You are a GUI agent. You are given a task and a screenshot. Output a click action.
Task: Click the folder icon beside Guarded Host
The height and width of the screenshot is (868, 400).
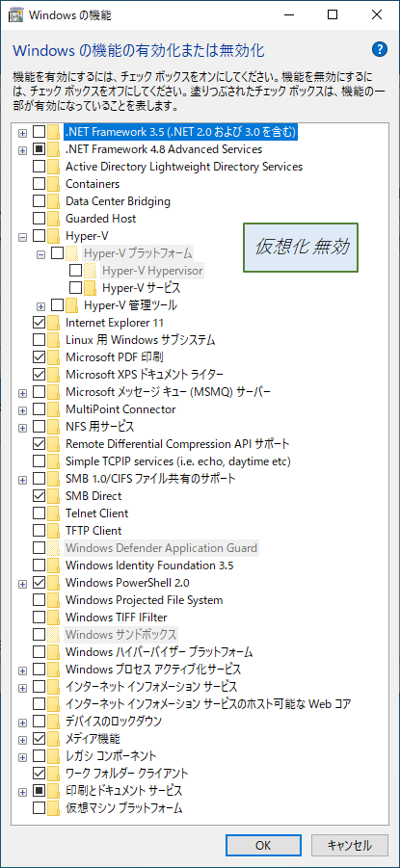tap(53, 219)
